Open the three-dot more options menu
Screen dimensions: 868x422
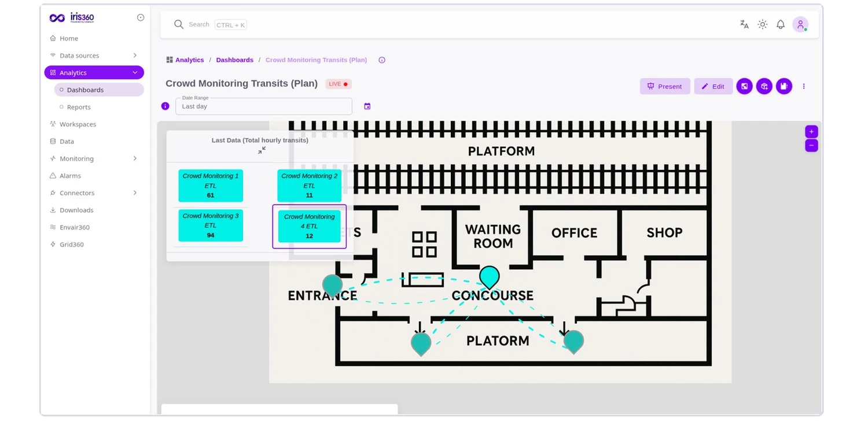[804, 86]
